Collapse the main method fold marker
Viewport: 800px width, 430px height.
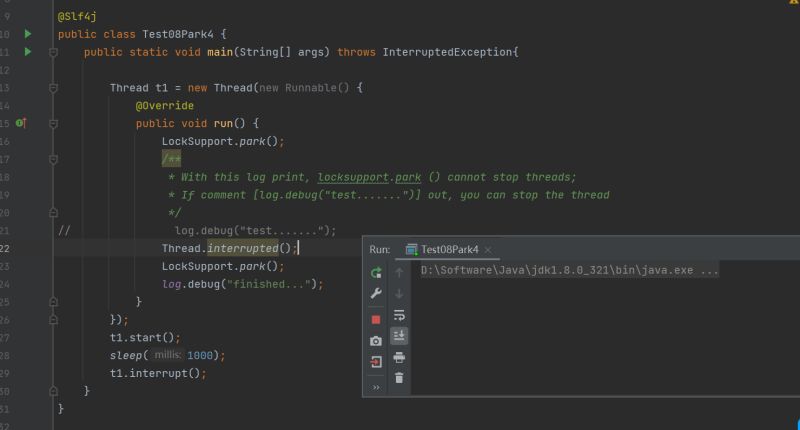pyautogui.click(x=53, y=52)
